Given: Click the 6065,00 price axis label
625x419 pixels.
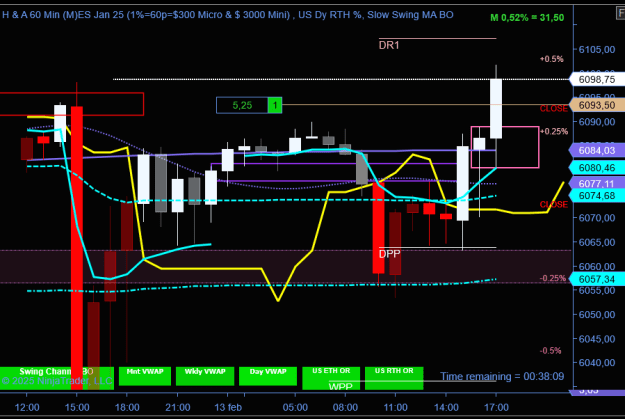Looking at the screenshot, I should (597, 242).
